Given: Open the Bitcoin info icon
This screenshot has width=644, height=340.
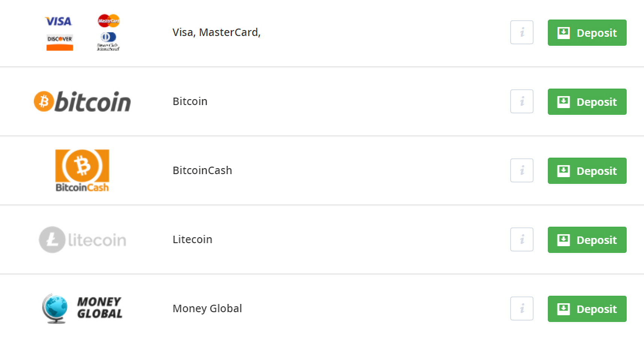Looking at the screenshot, I should pos(522,101).
